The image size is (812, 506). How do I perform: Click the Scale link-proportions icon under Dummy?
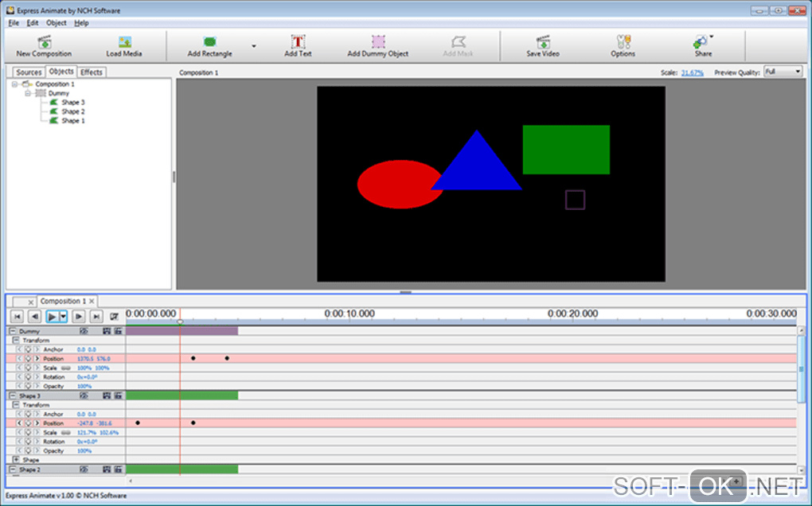click(66, 368)
